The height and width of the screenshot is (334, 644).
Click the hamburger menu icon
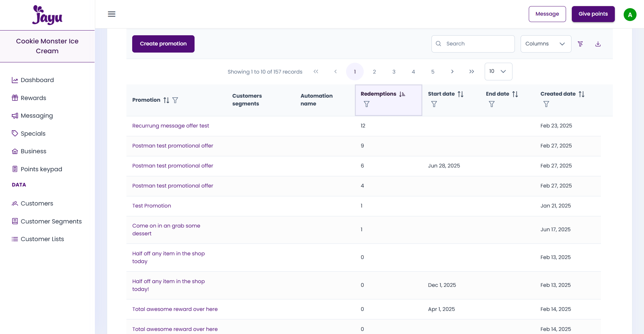(x=112, y=14)
